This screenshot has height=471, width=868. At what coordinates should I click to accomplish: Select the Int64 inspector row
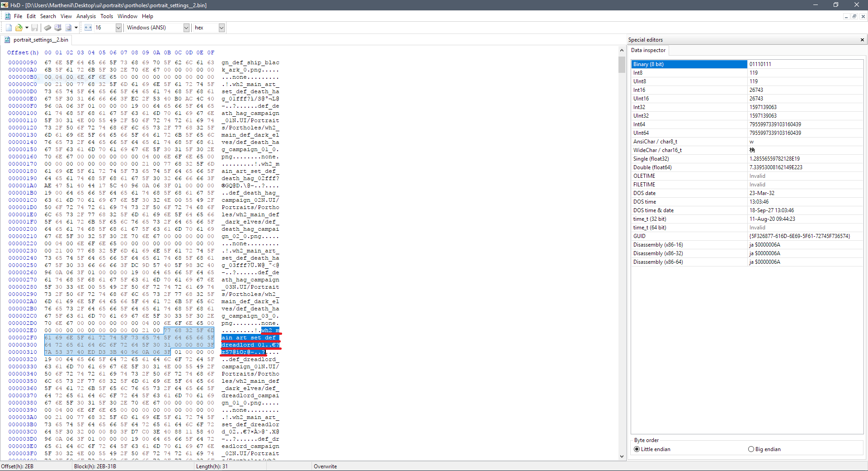(747, 124)
